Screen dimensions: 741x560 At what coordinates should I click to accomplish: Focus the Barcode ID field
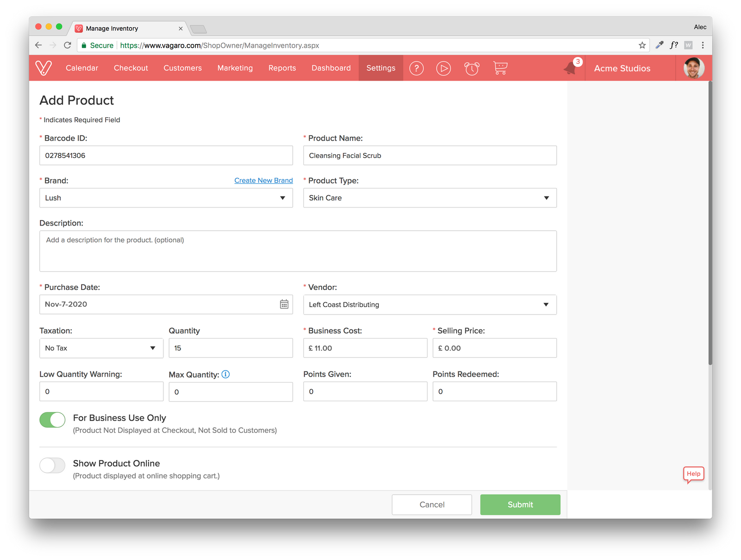(166, 156)
